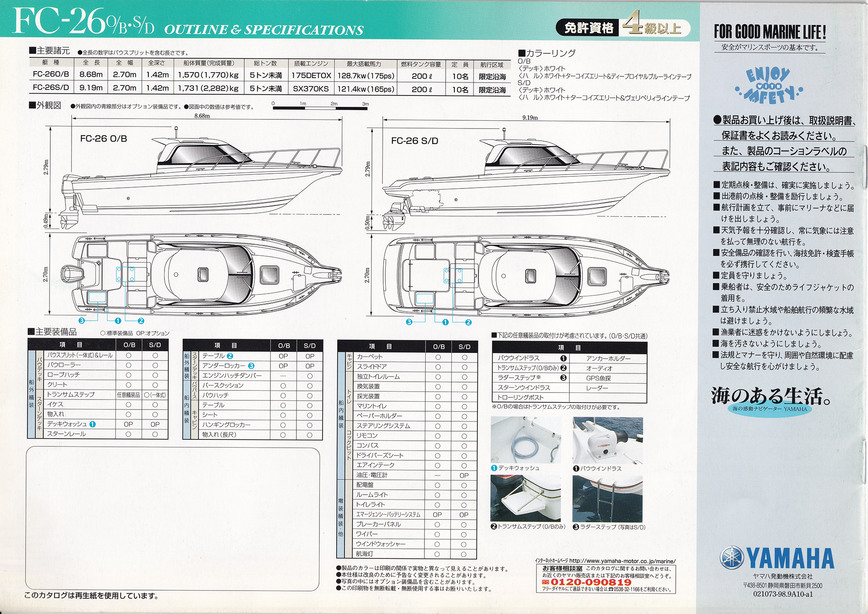Viewport: 868px width, 614px height.
Task: Select the マリントイレ row
Action: tap(414, 406)
